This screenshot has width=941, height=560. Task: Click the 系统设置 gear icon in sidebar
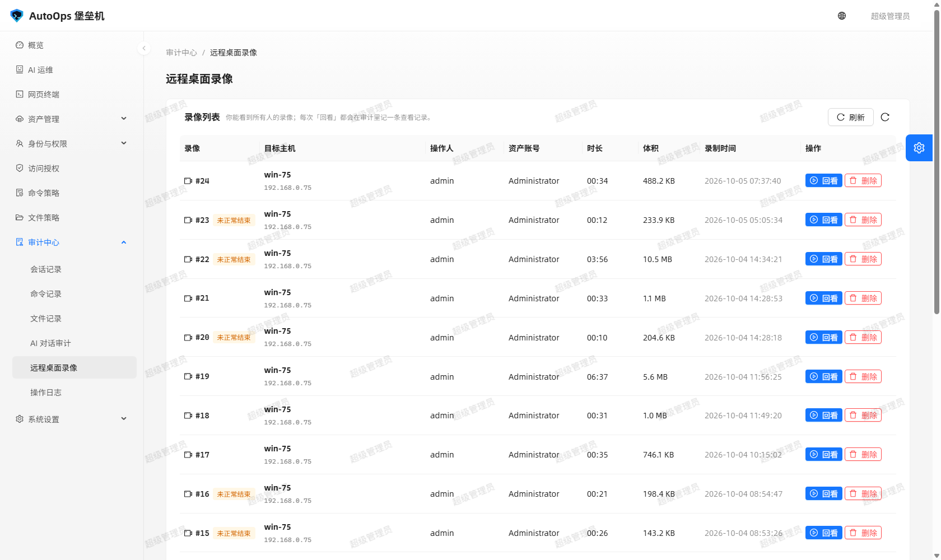(x=20, y=419)
